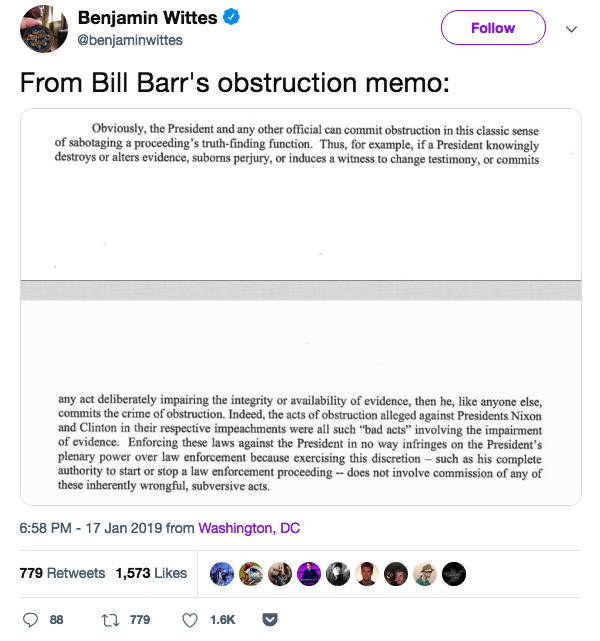Click the last liker avatar in the row

[x=453, y=573]
